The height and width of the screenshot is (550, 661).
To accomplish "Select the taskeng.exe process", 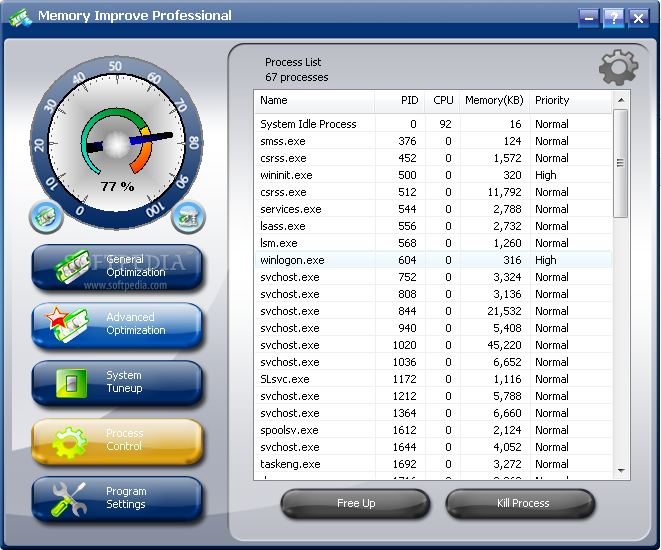I will (433, 464).
